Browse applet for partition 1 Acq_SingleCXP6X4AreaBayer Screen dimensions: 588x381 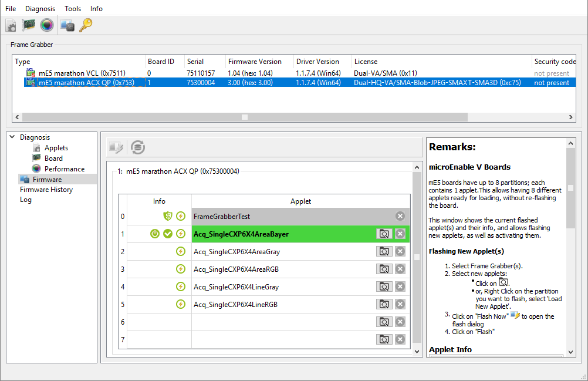[384, 234]
